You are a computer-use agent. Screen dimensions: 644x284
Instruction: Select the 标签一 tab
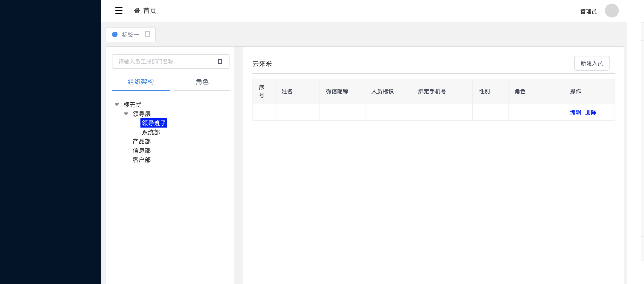coord(131,34)
